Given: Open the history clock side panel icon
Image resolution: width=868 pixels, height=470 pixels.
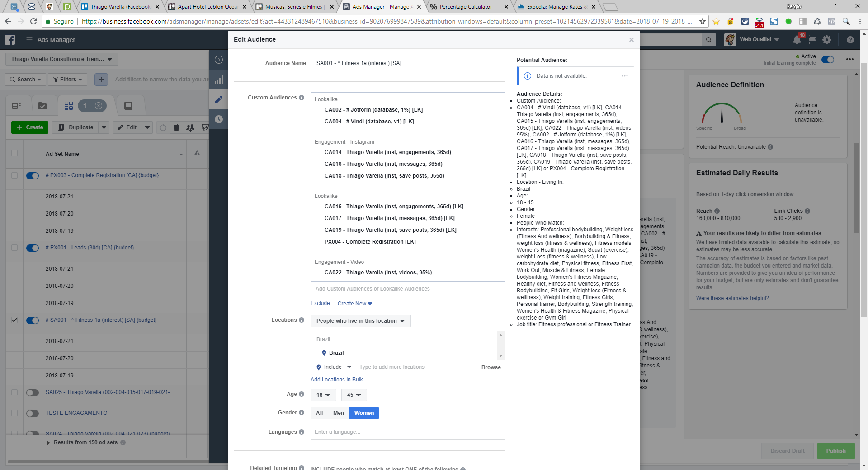Looking at the screenshot, I should [x=219, y=119].
